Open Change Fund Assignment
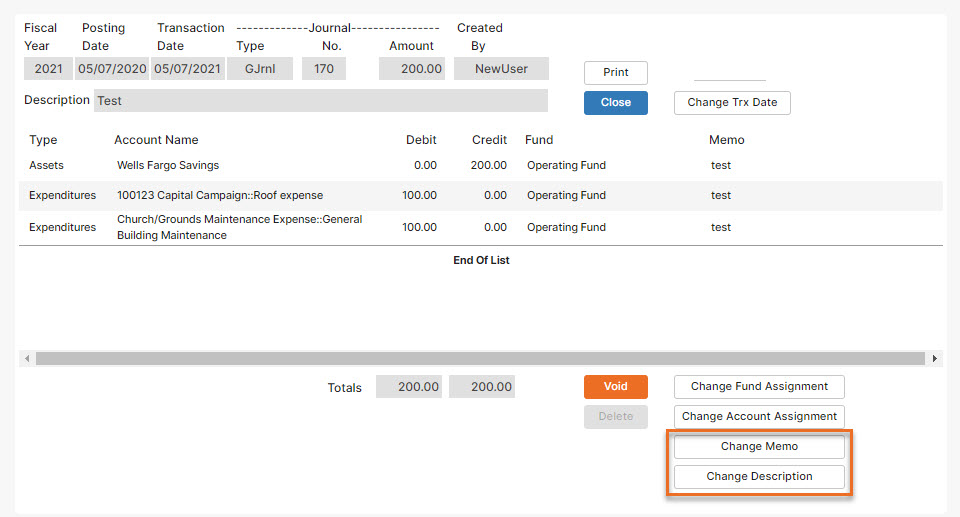Screen dimensions: 960x517 [759, 387]
